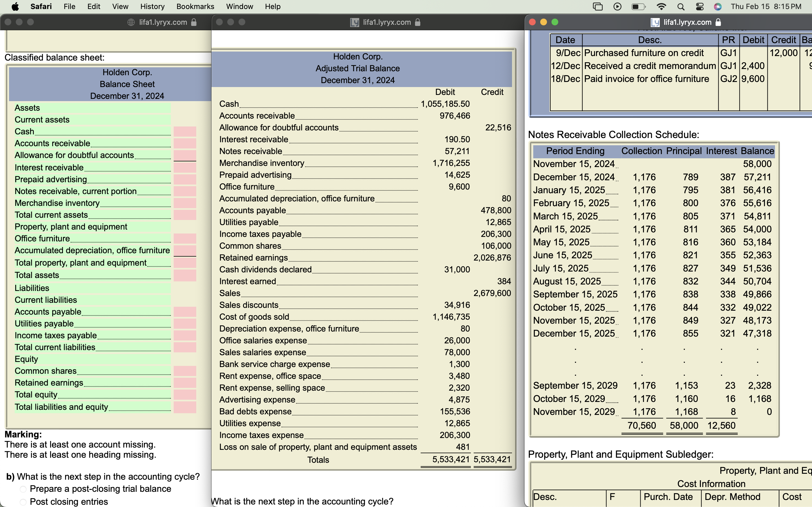The width and height of the screenshot is (812, 507).
Task: Click the Now Playing play icon
Action: [x=617, y=7]
